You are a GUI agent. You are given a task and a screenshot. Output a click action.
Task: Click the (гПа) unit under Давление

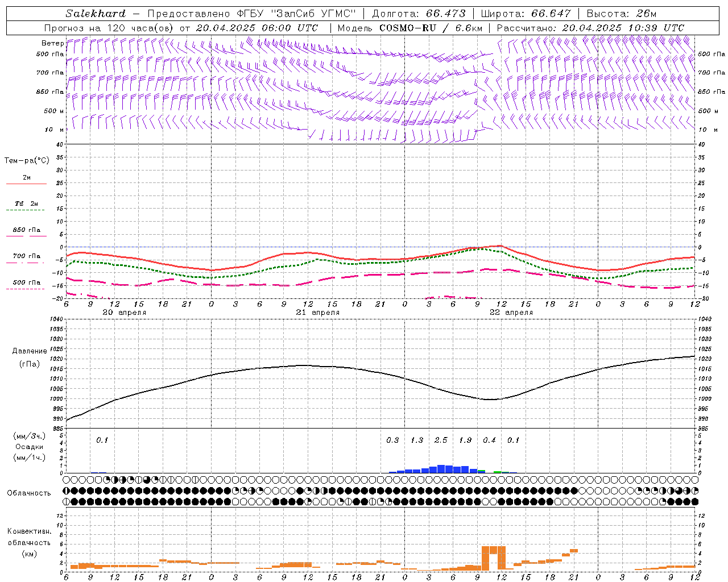(30, 364)
